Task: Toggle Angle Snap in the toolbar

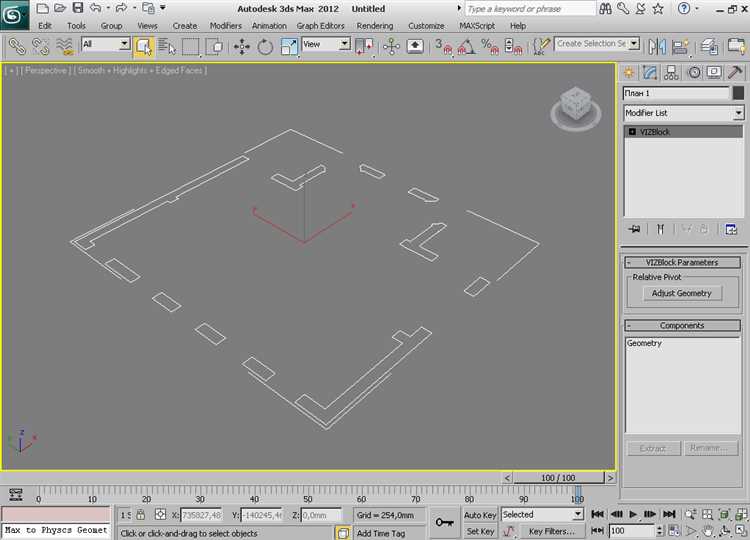Action: [466, 47]
